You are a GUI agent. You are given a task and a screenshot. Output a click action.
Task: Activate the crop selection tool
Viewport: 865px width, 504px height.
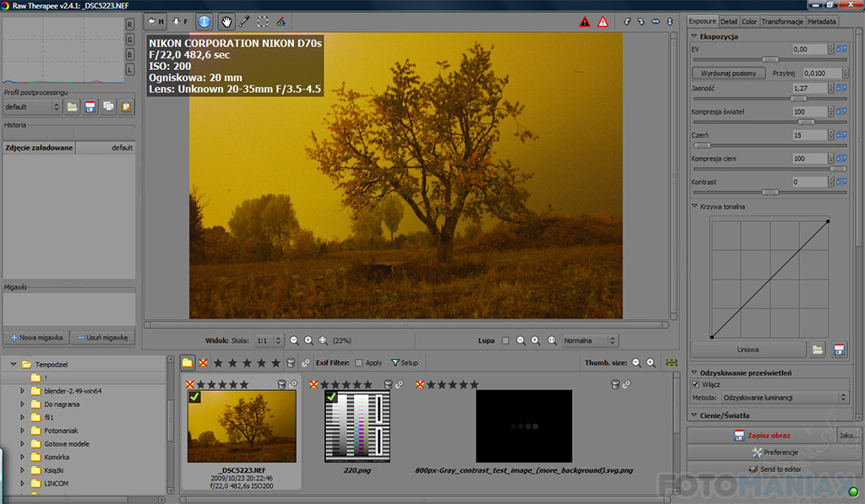pos(263,21)
